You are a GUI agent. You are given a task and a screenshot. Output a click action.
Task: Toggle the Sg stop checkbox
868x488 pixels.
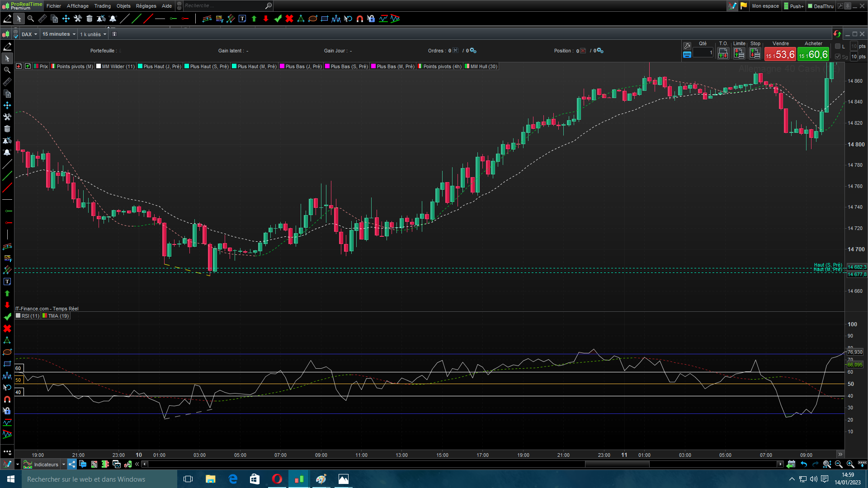(838, 56)
